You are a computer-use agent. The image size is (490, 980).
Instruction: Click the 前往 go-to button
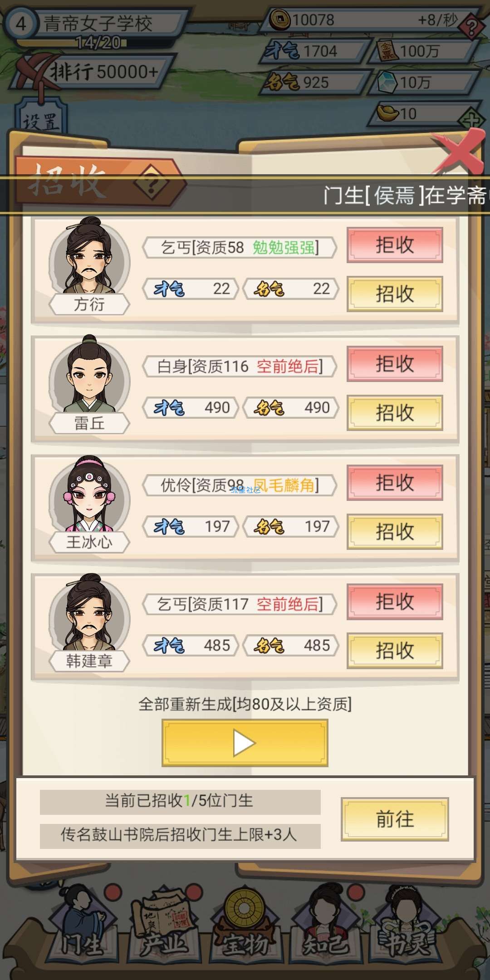(x=395, y=819)
